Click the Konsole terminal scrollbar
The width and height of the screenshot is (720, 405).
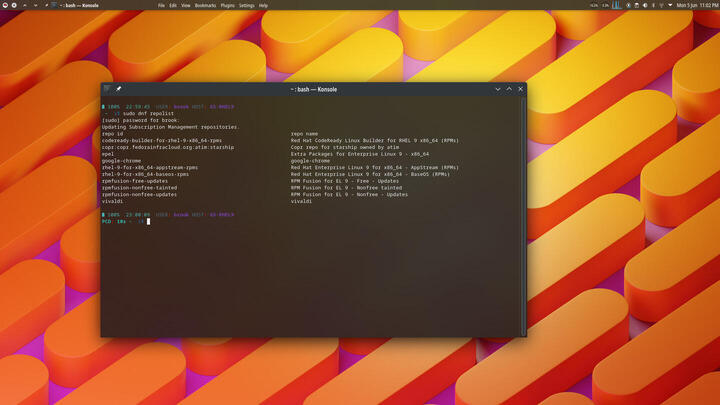[x=524, y=216]
